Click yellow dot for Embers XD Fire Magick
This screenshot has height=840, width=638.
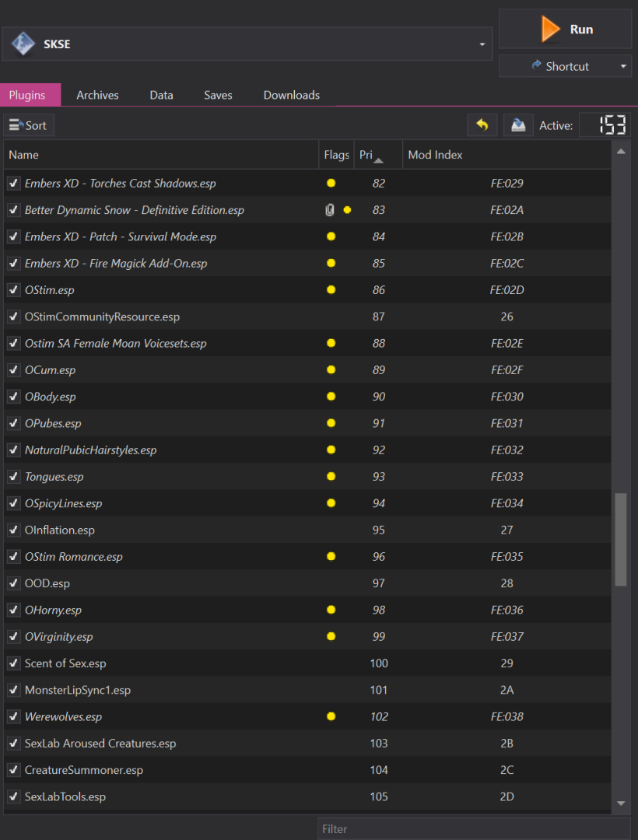pyautogui.click(x=331, y=263)
